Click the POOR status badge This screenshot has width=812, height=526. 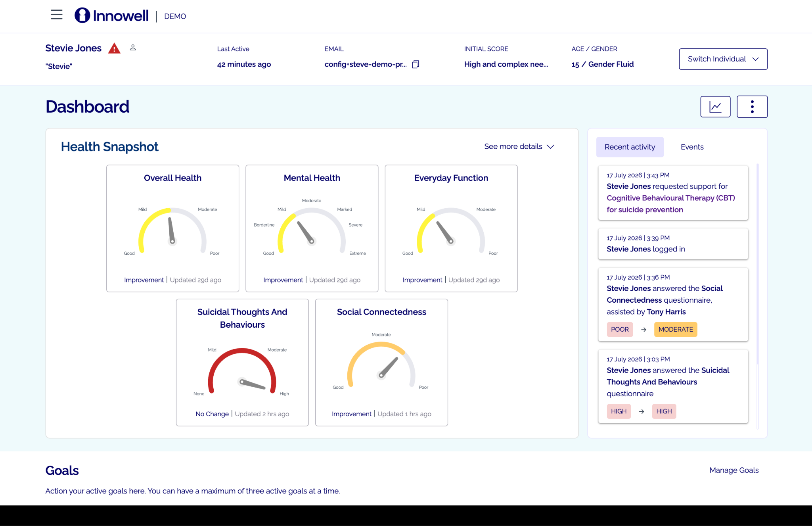click(x=620, y=329)
